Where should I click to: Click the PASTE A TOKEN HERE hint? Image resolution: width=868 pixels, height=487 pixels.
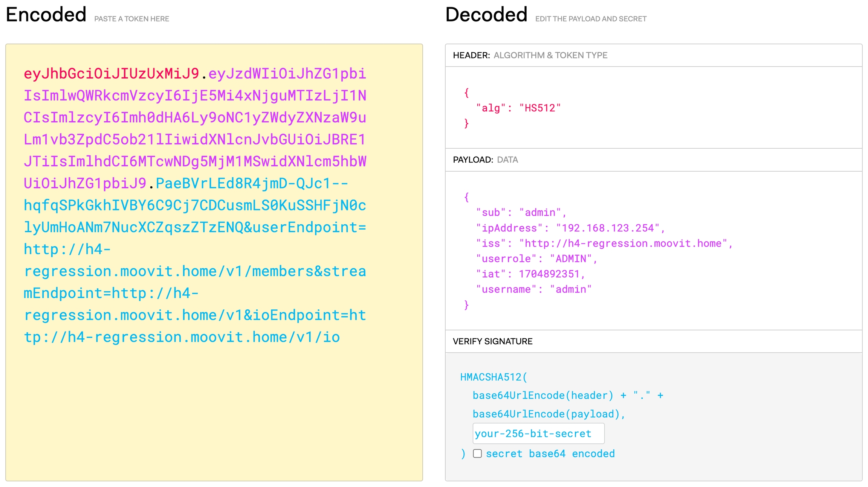pos(131,19)
